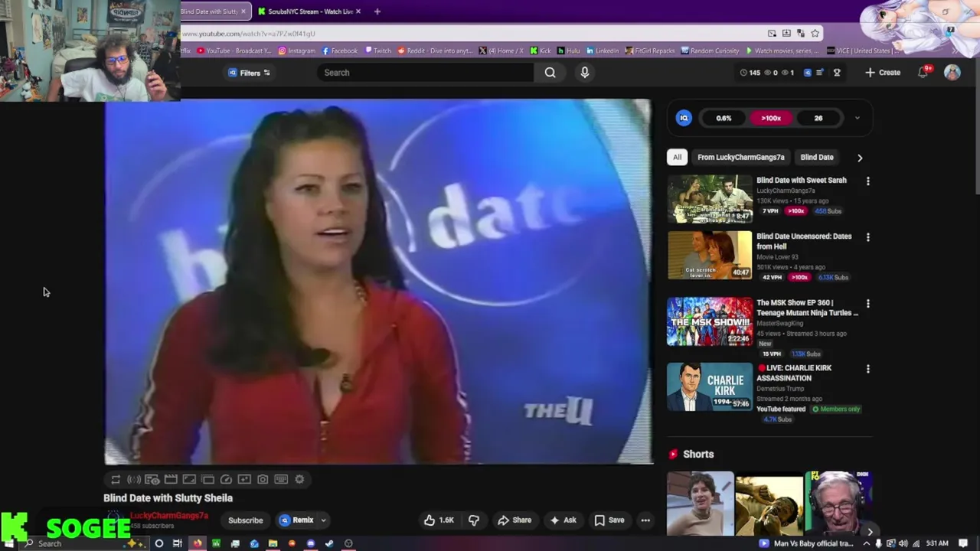Viewport: 980px width, 551px height.
Task: Open the Twitch bookmark
Action: [x=378, y=51]
